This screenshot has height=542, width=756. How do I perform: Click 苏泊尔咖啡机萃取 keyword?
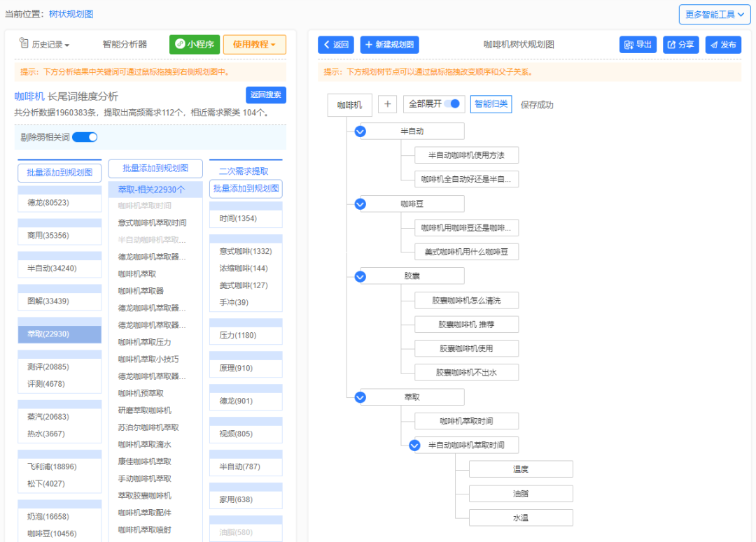point(148,427)
